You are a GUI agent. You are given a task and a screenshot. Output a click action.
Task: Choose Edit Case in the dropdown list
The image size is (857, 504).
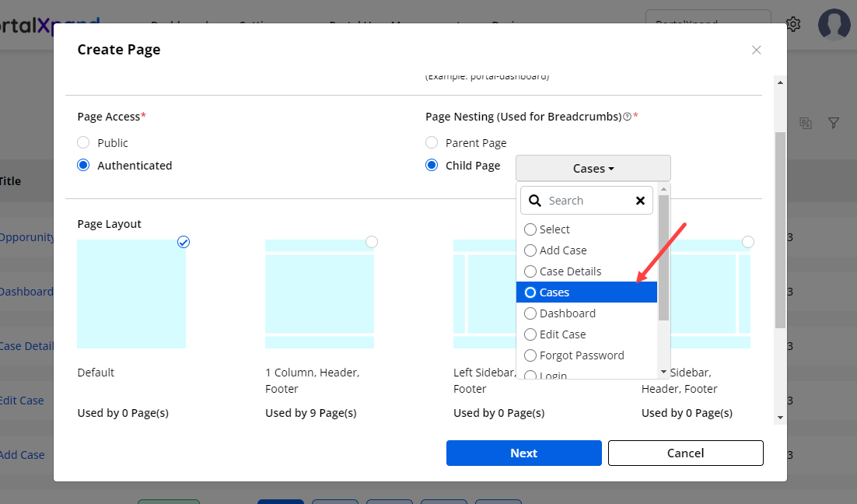click(562, 334)
